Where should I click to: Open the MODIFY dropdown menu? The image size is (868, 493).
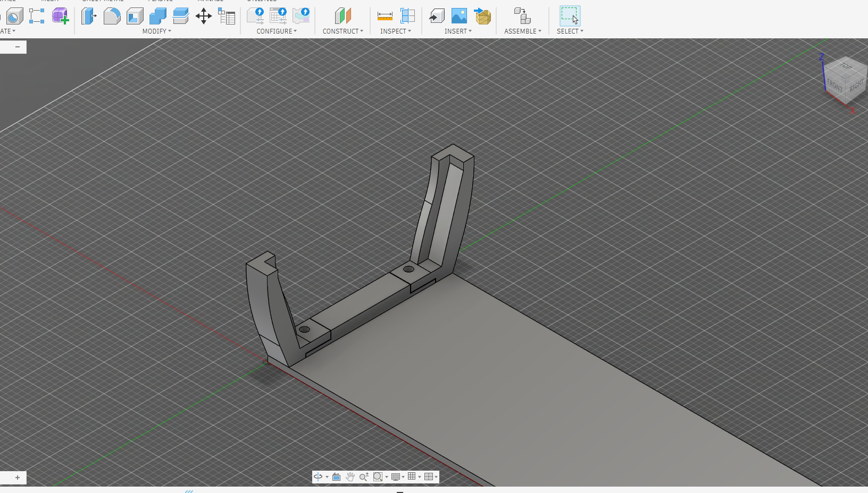(x=157, y=31)
